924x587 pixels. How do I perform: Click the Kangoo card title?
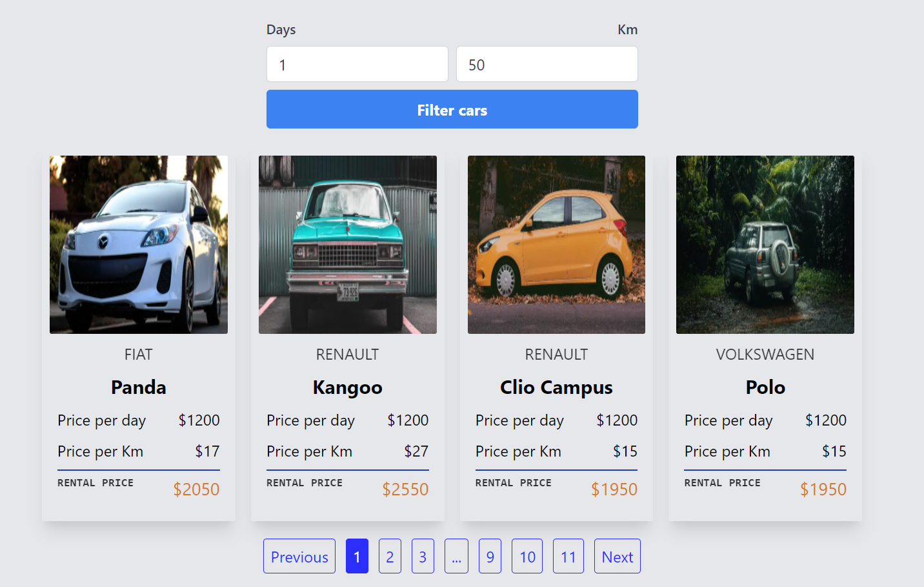pyautogui.click(x=347, y=387)
